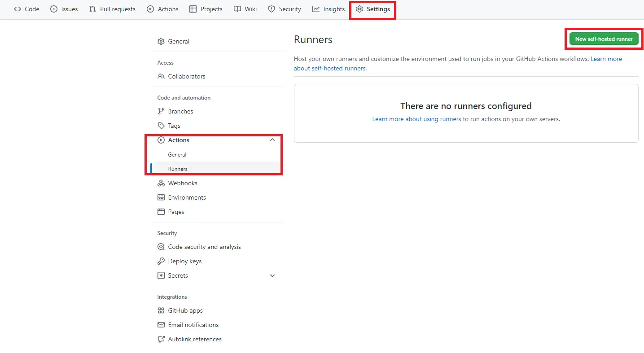Switch to the Insights tab
644x353 pixels.
(329, 9)
